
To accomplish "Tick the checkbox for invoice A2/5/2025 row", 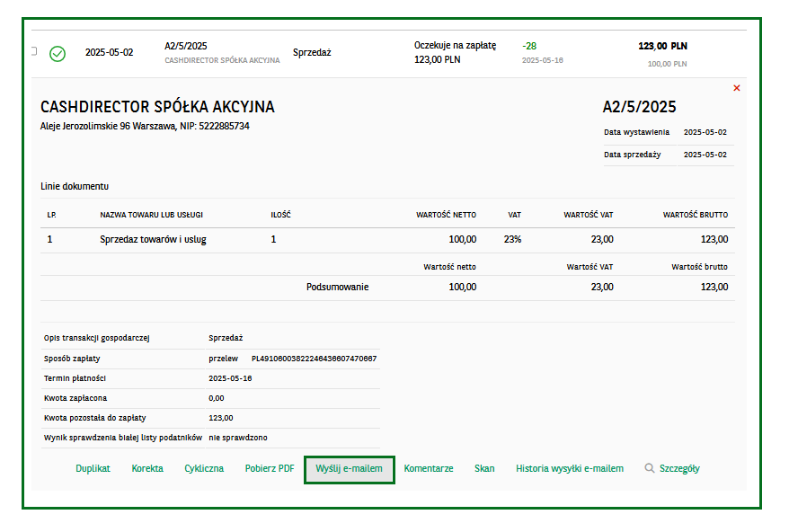I will [34, 51].
